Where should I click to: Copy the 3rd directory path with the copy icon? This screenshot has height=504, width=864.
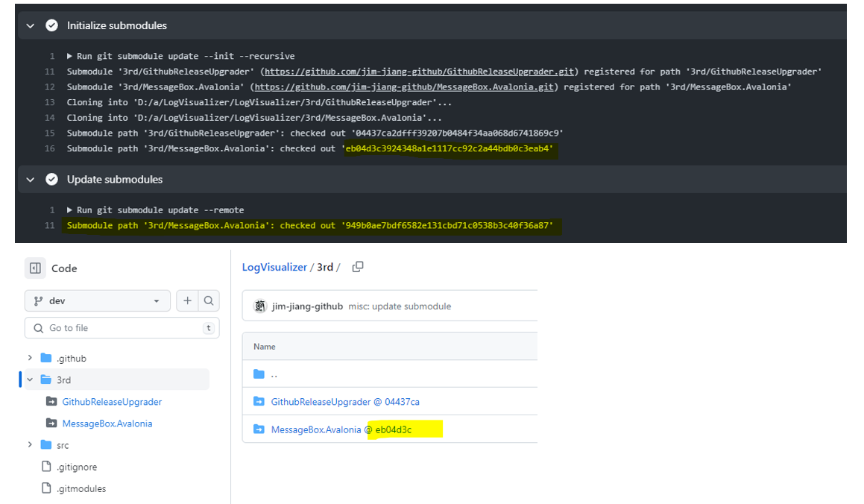tap(358, 265)
